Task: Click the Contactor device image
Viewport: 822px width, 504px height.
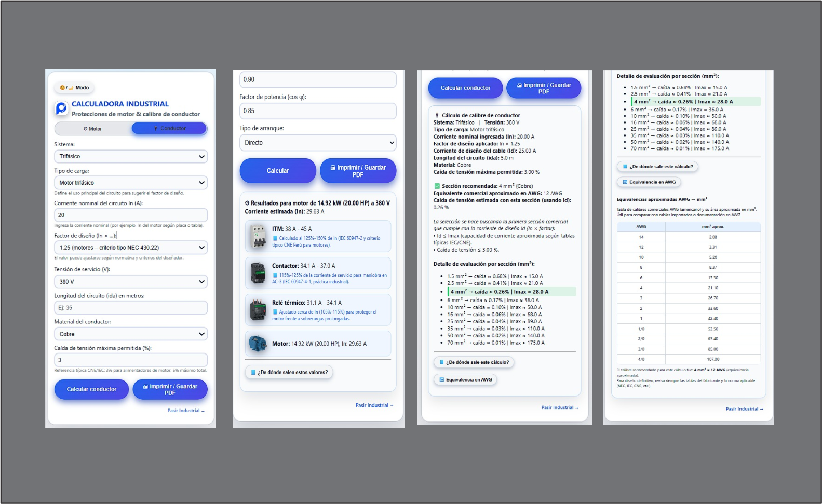Action: (x=258, y=273)
